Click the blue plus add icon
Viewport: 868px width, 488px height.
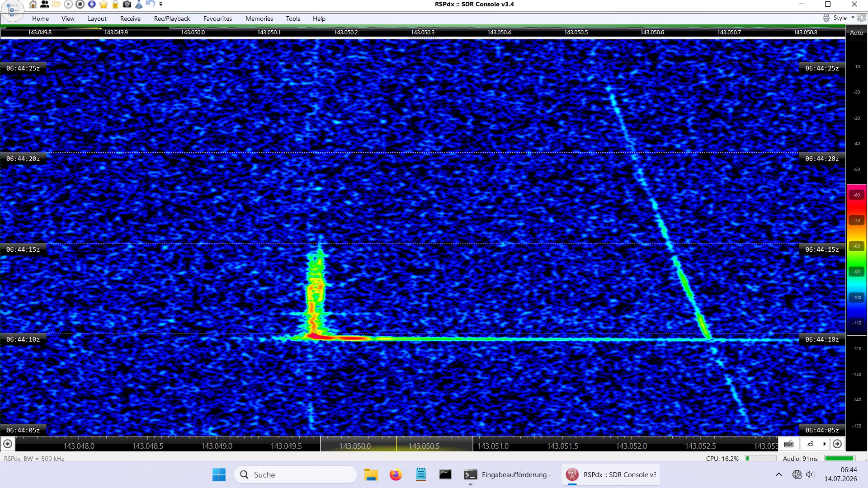coord(92,5)
